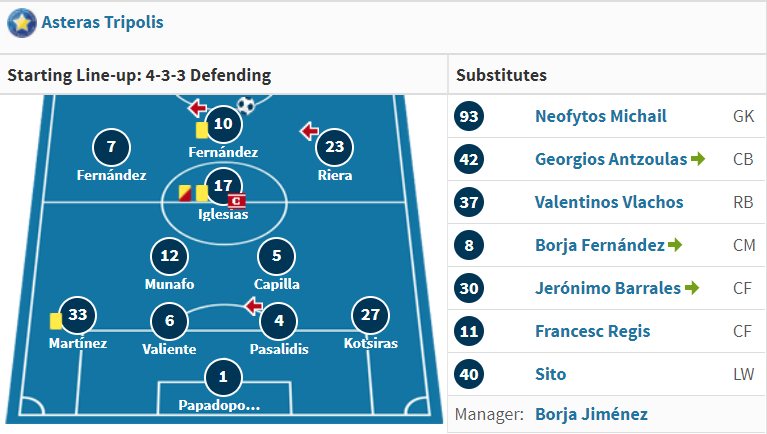Click the yellow card icon next to Martínez

click(x=56, y=321)
